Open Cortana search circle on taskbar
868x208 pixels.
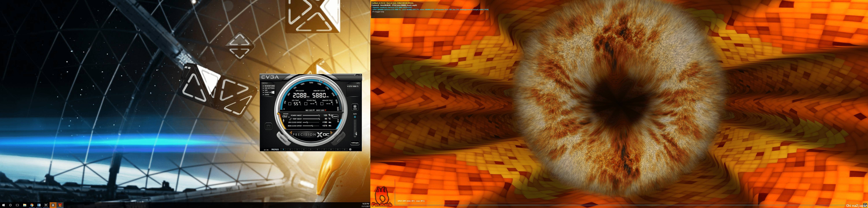10,205
